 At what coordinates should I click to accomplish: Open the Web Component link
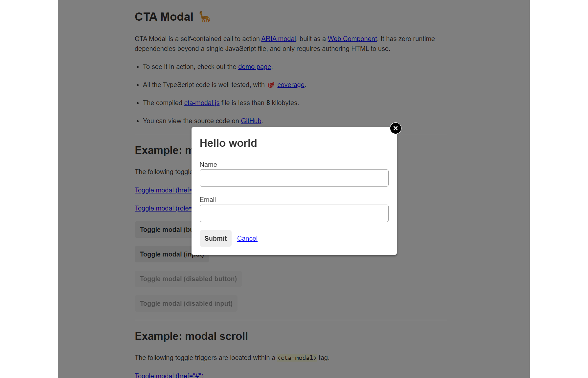point(352,39)
